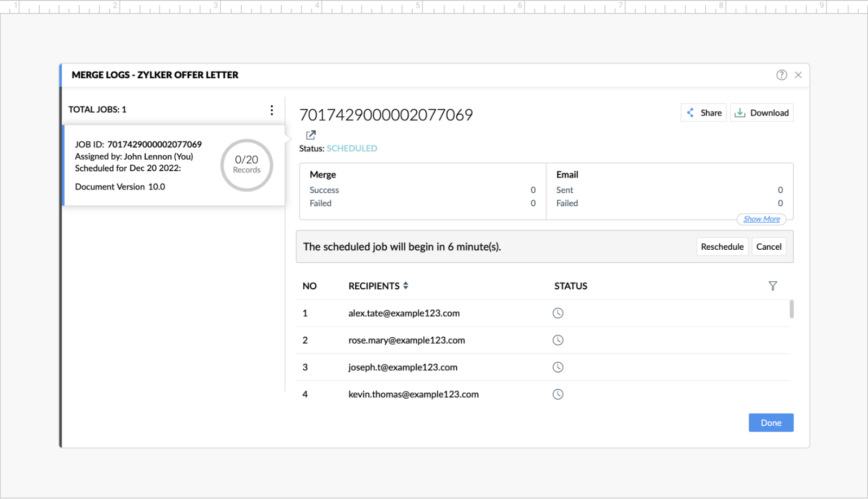The width and height of the screenshot is (868, 499).
Task: Click the Share button
Action: point(704,113)
